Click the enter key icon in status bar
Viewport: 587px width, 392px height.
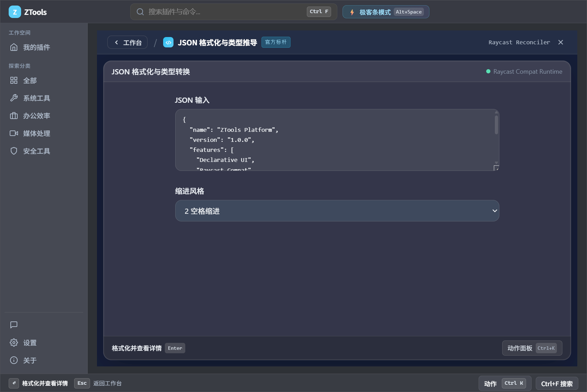(x=14, y=383)
